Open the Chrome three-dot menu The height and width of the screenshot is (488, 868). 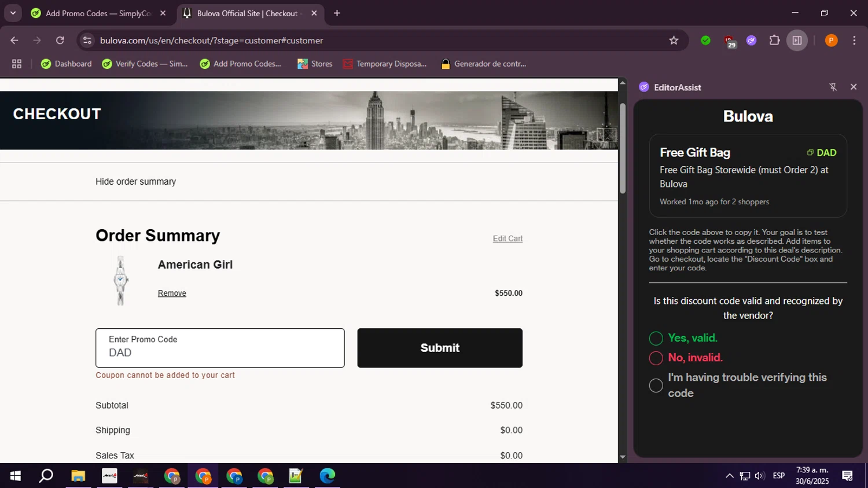(x=854, y=41)
